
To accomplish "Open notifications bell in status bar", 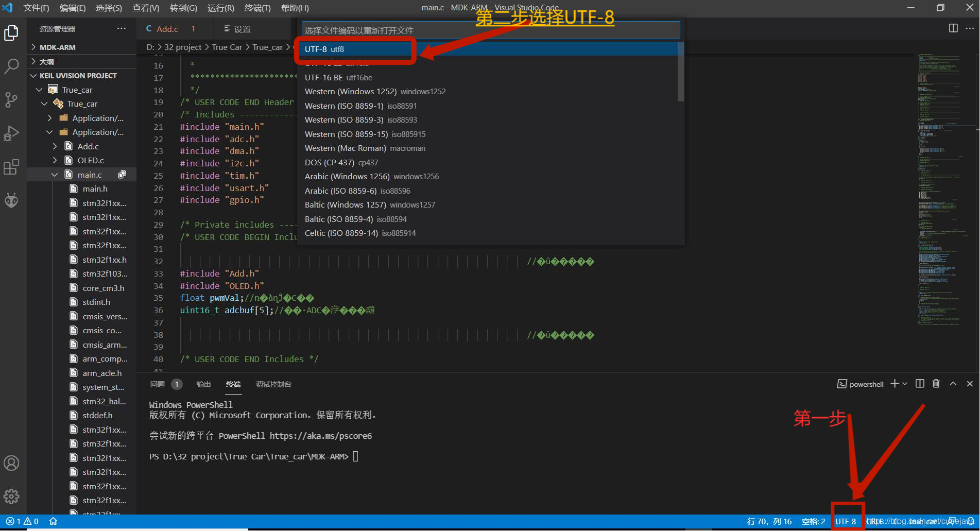I will pos(971,521).
